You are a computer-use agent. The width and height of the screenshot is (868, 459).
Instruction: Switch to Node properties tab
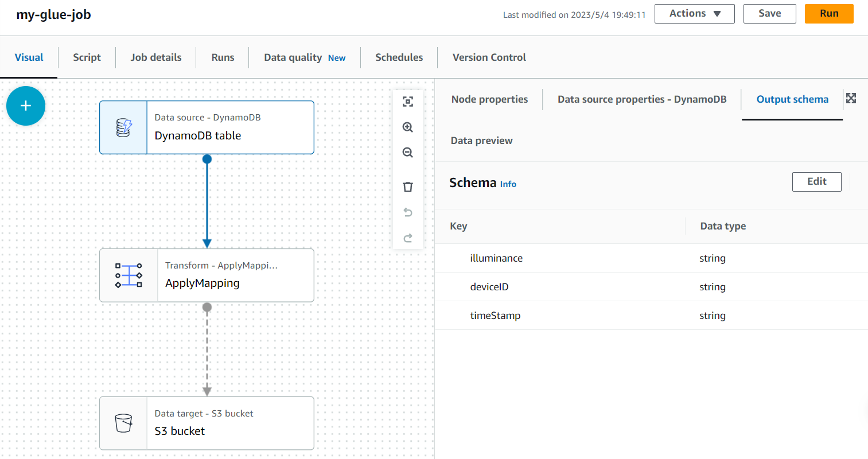[x=489, y=99]
